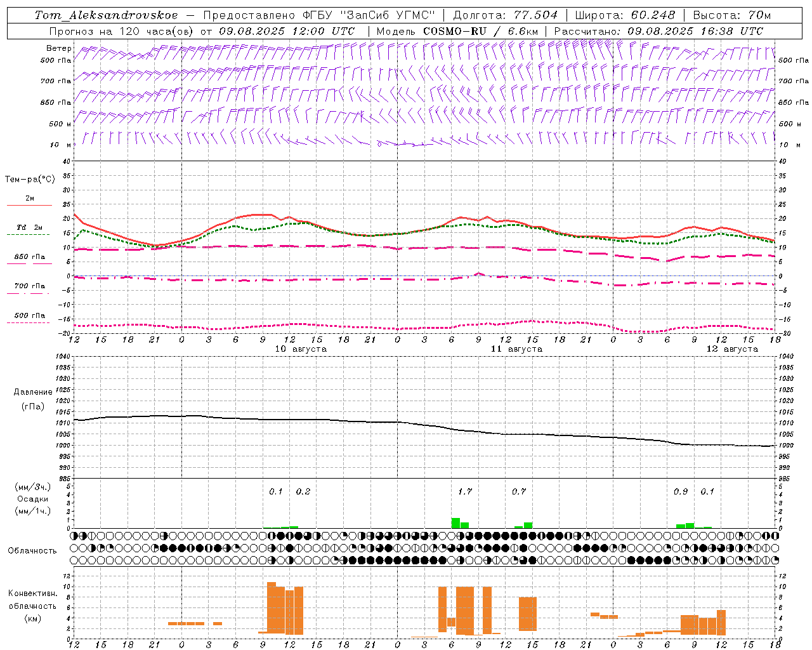The width and height of the screenshot is (812, 650).
Task: Click the 700 гПа temperature legend entry
Action: pos(29,289)
